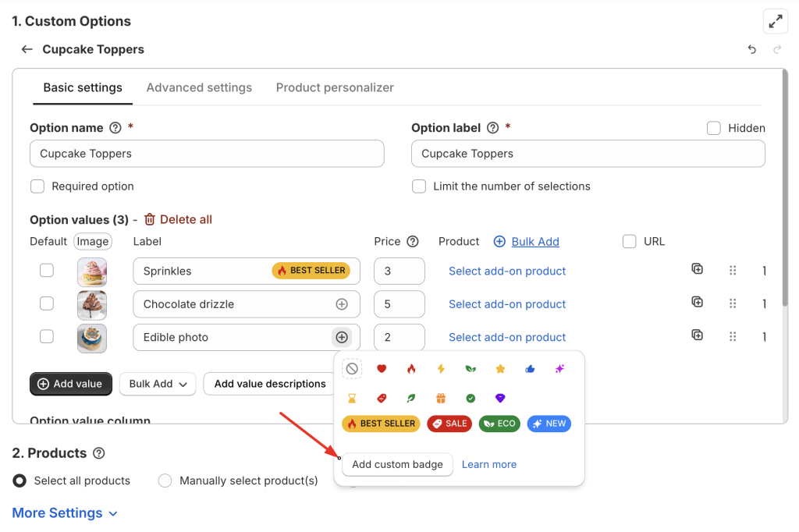The image size is (799, 532).
Task: Toggle Limit the number of selections
Action: [419, 186]
